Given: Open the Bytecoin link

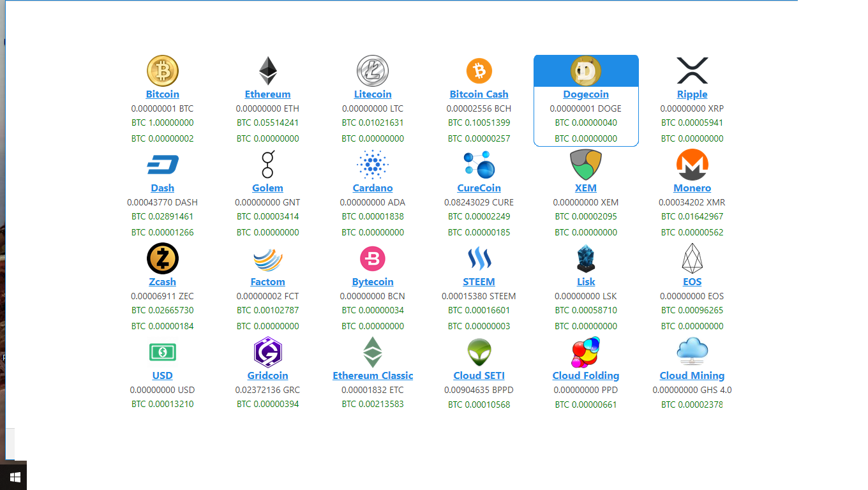Looking at the screenshot, I should (373, 282).
